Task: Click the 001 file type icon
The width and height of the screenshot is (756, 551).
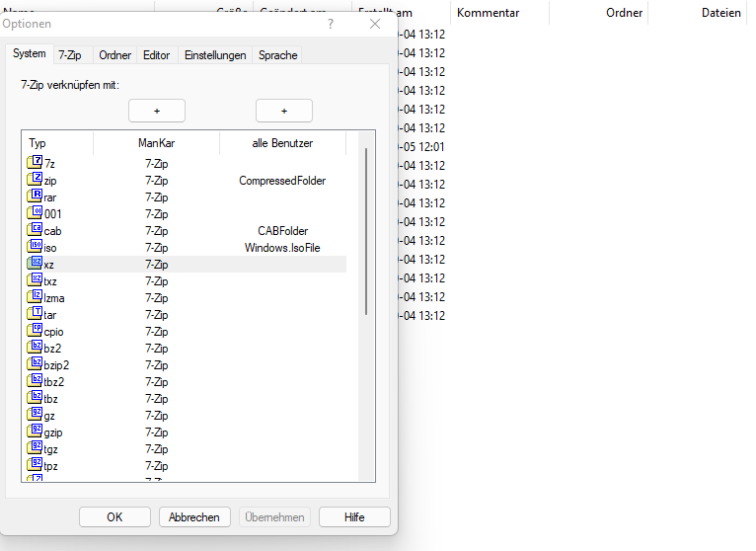Action: click(x=35, y=212)
